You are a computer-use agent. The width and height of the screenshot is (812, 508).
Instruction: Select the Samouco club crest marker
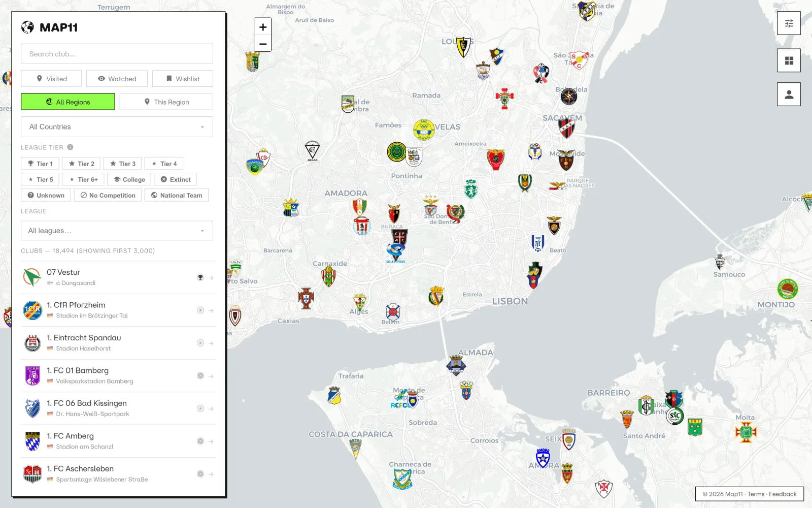tap(720, 262)
